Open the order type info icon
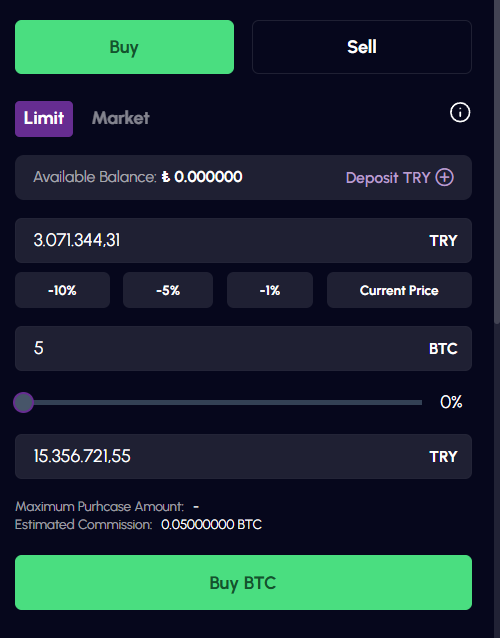The height and width of the screenshot is (638, 500). tap(460, 112)
